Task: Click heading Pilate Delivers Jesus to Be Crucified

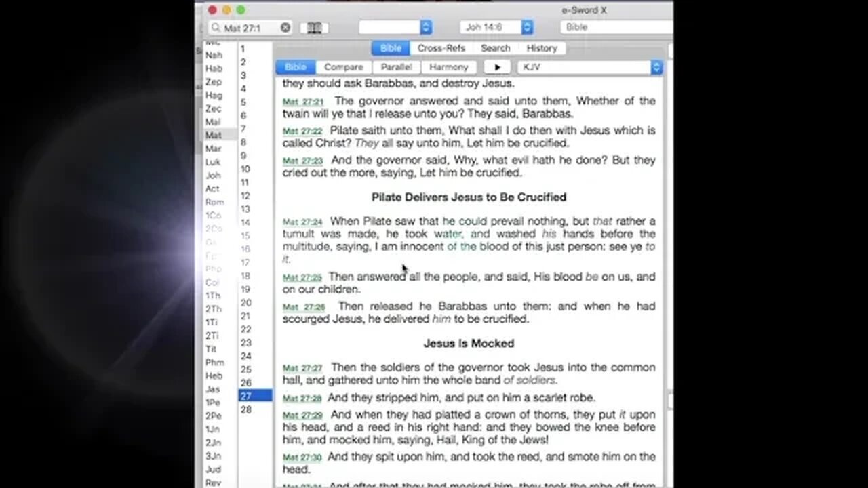Action: [469, 197]
